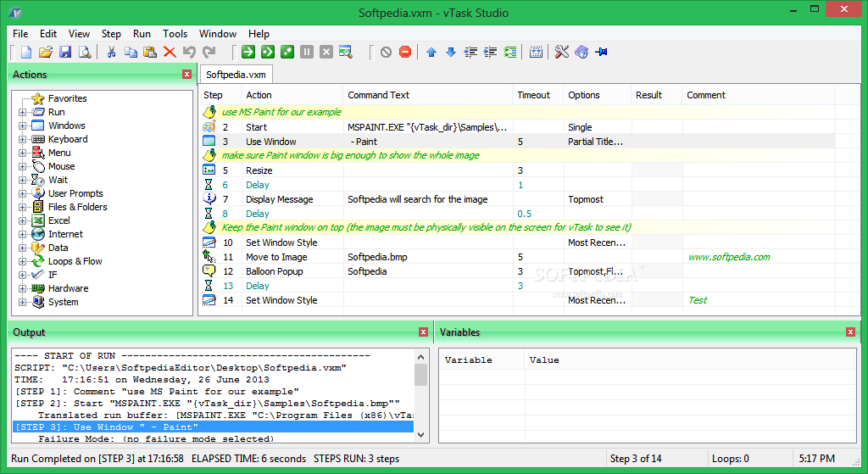Expand the Mouse actions node
Image resolution: width=868 pixels, height=474 pixels.
coord(22,166)
